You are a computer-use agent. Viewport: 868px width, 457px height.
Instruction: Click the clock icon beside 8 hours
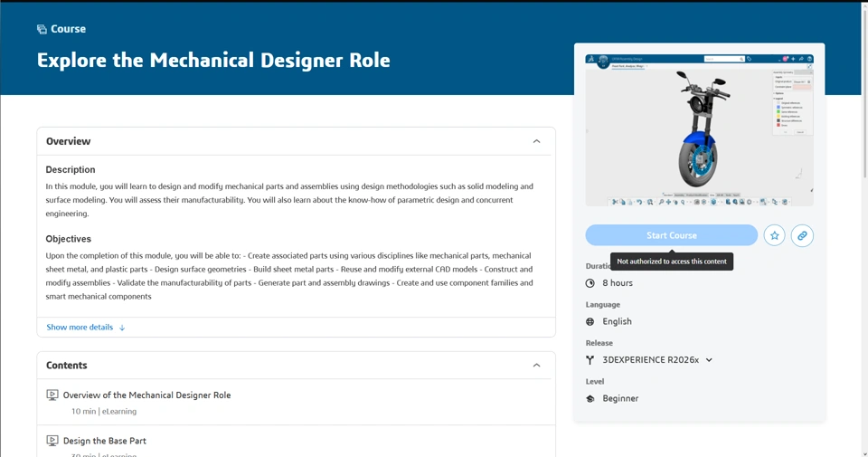tap(590, 283)
